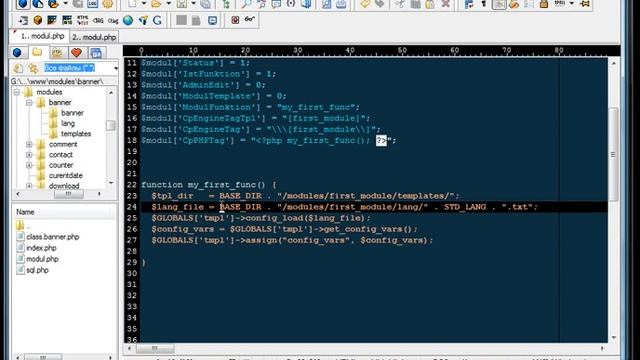Switch to the 1.. modul.php tab

point(40,36)
